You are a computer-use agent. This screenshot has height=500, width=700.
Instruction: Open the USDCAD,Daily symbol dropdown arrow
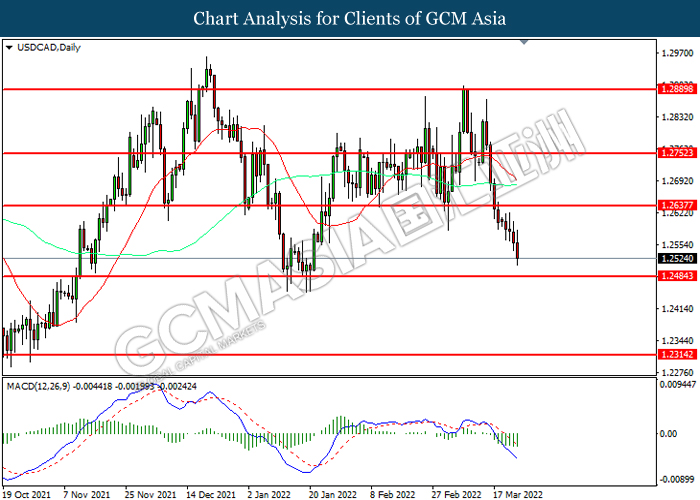coord(9,48)
